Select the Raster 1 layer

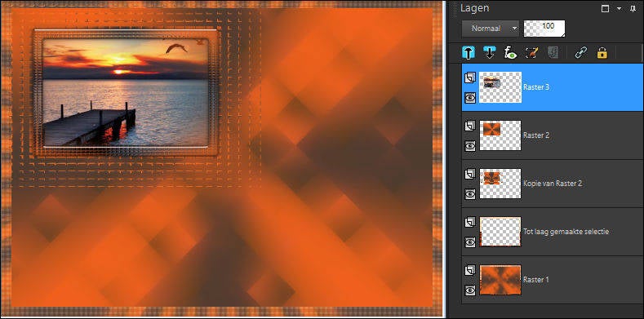[553, 280]
